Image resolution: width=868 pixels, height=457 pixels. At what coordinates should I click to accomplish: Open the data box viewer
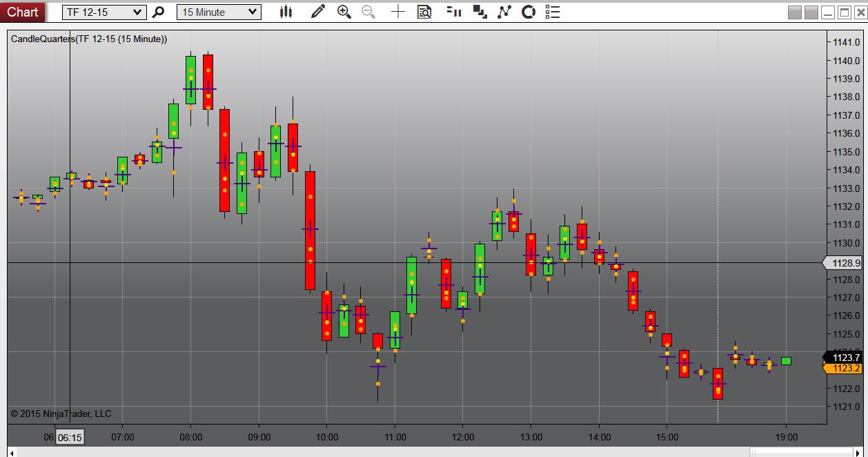(x=424, y=11)
